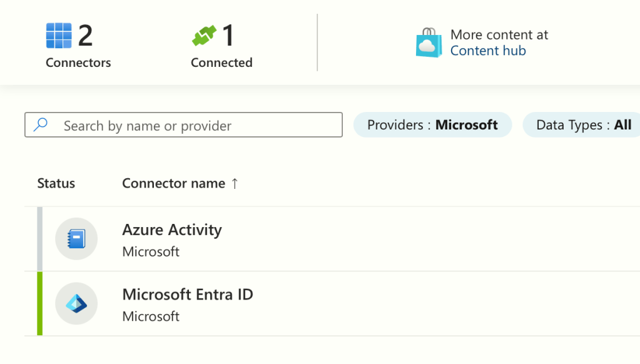Click the Azure Activity notebook icon
Viewport: 640px width, 364px height.
(x=76, y=239)
